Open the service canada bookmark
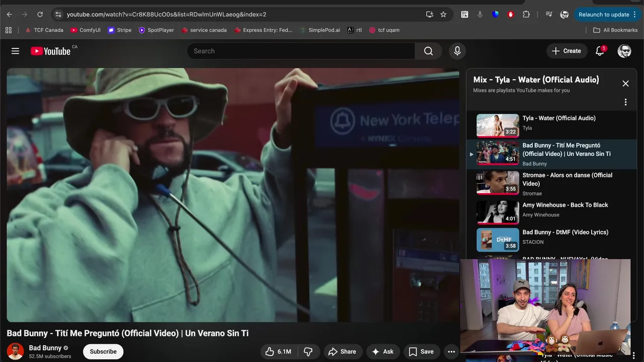This screenshot has width=644, height=362. [x=204, y=30]
